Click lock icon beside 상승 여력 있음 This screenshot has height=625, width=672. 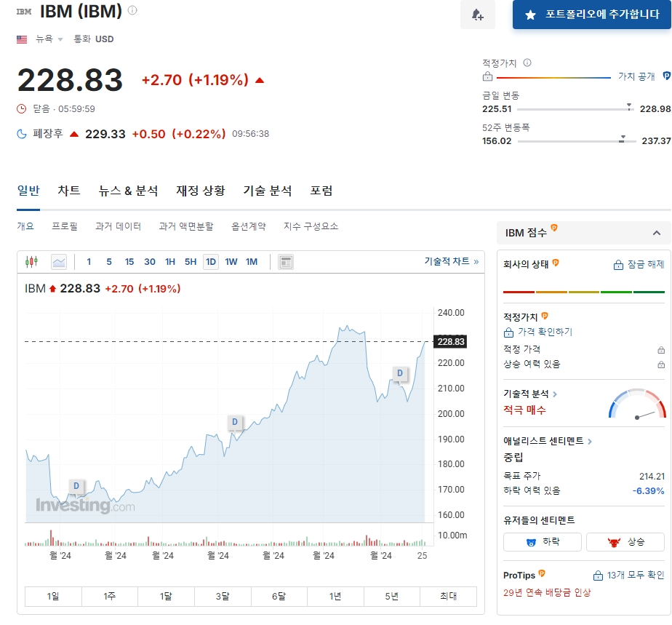(x=661, y=365)
